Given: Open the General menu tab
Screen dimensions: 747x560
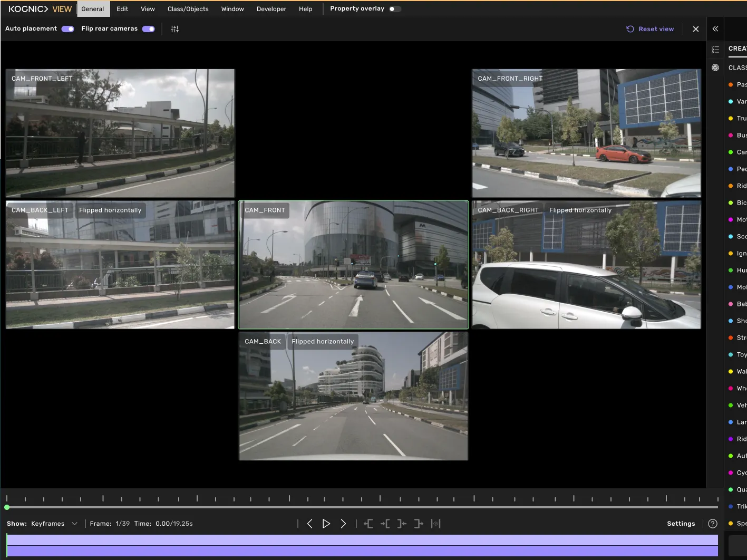Looking at the screenshot, I should pyautogui.click(x=93, y=9).
